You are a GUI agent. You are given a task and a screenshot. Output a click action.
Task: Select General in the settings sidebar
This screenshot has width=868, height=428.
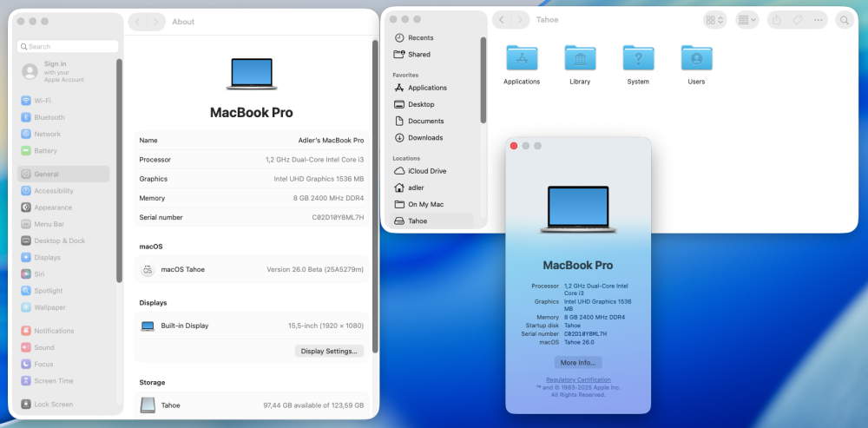(63, 174)
